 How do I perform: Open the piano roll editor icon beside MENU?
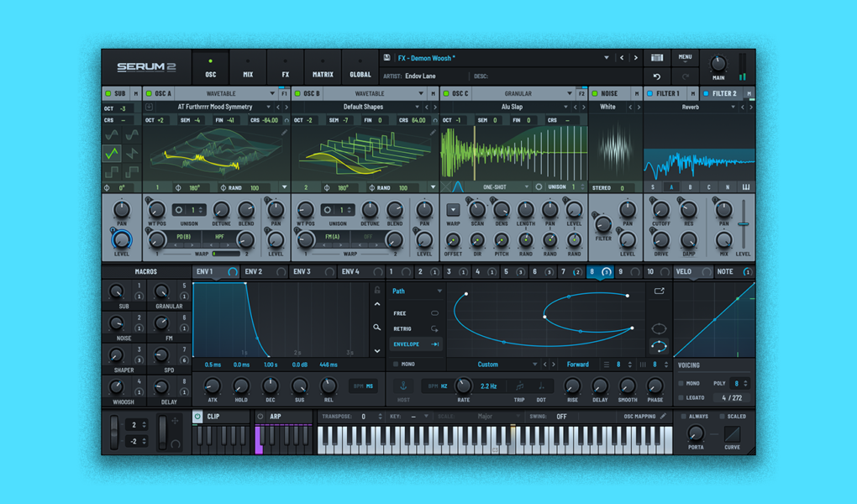point(657,57)
